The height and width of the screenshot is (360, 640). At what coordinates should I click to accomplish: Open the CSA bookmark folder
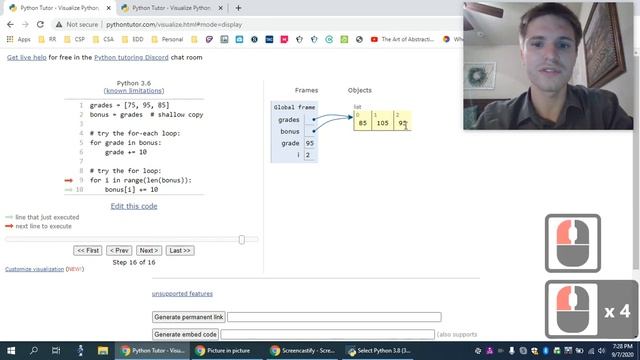point(103,39)
